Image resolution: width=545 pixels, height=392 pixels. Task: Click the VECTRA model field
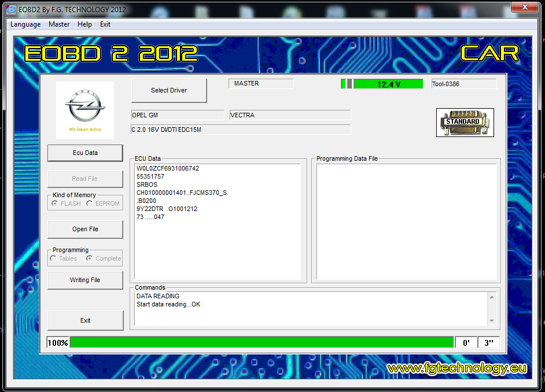[x=290, y=115]
